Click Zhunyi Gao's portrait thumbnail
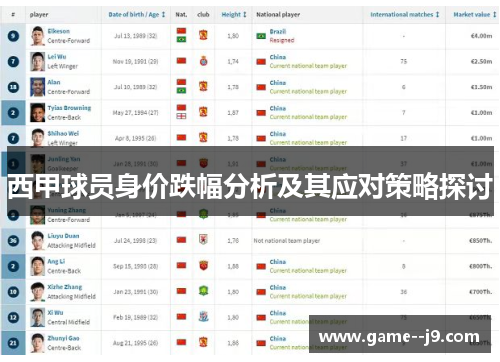Viewport: 500px width, 362px height. pos(37,343)
